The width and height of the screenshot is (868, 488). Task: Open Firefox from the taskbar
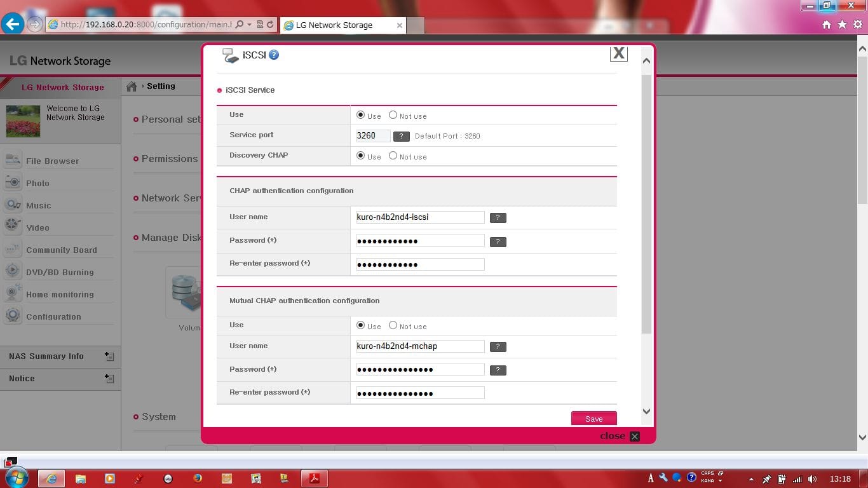[x=197, y=478]
